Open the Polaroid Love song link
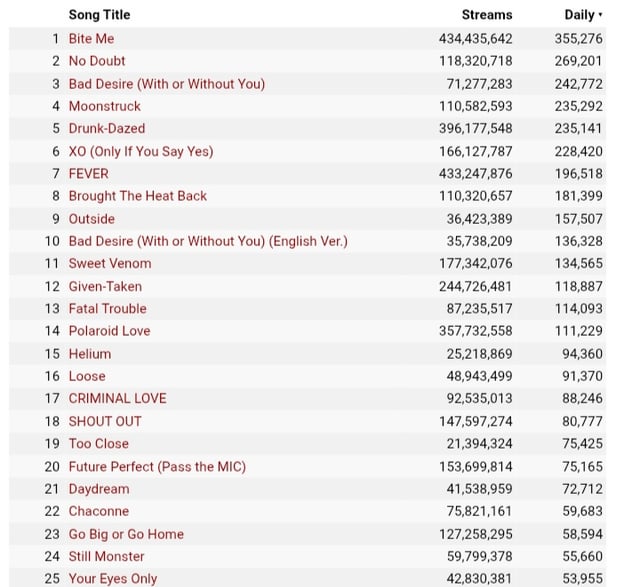This screenshot has height=587, width=640. (x=109, y=331)
